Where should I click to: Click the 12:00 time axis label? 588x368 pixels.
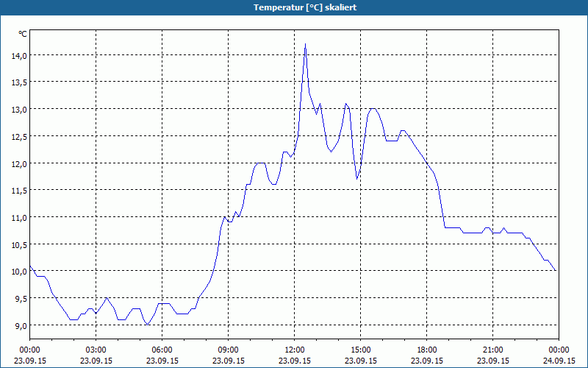295,350
